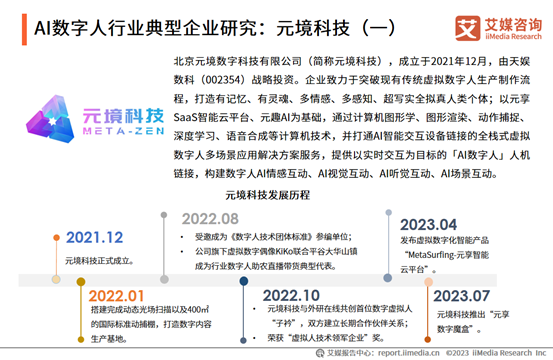The width and height of the screenshot is (553, 360).
Task: Click the gray marker dot beside 2022.08
Action: (164, 215)
